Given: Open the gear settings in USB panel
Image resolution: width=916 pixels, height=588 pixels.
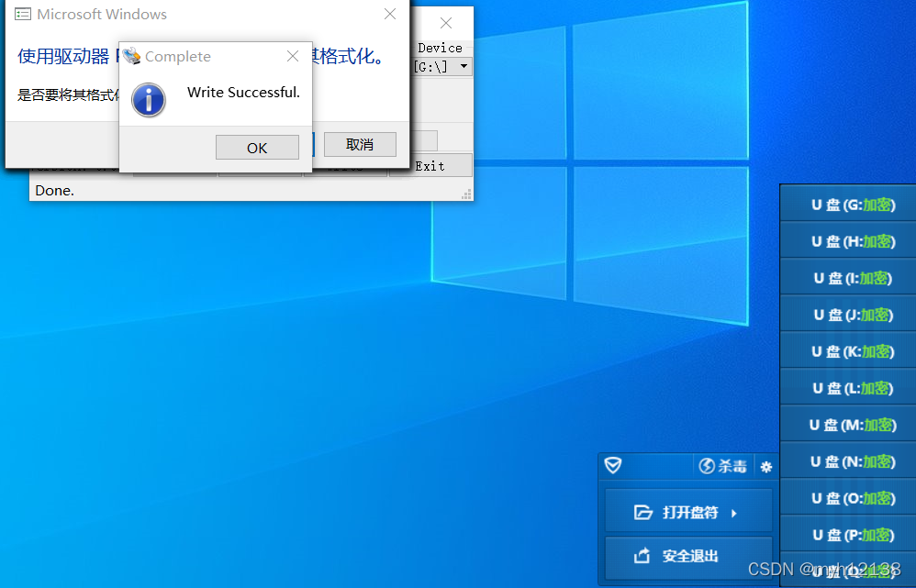Looking at the screenshot, I should point(766,467).
